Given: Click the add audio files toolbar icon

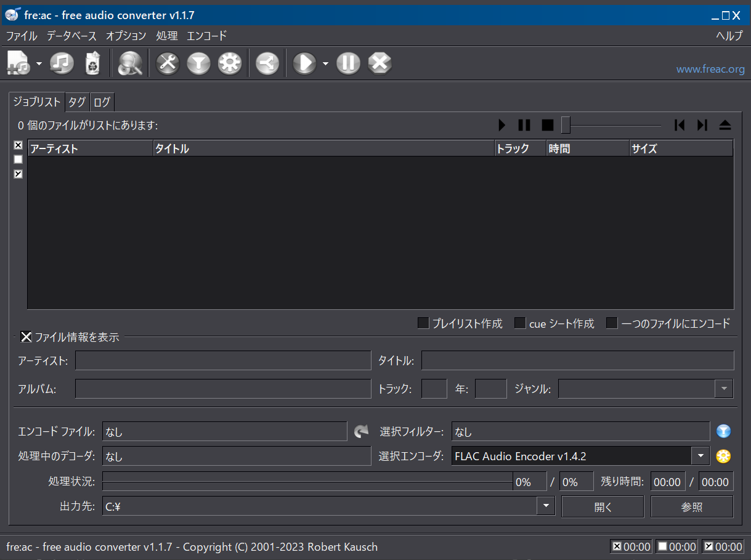Looking at the screenshot, I should point(18,63).
